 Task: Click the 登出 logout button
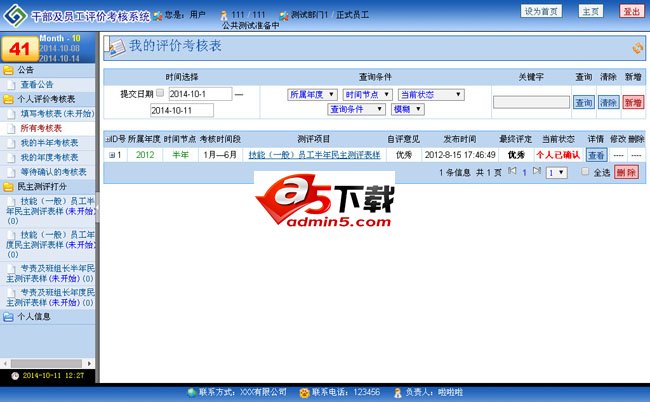point(631,11)
